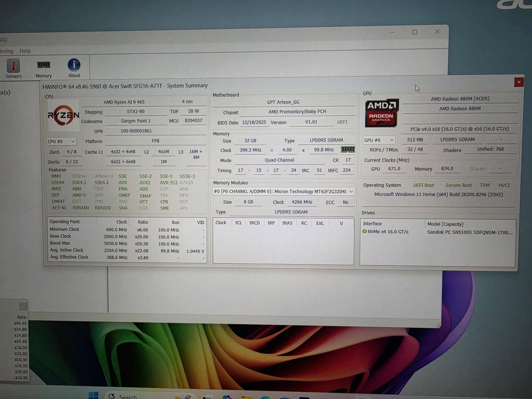Click the Unified: 768 shaders value
Viewport: 532px width, 399px height.
coord(490,149)
